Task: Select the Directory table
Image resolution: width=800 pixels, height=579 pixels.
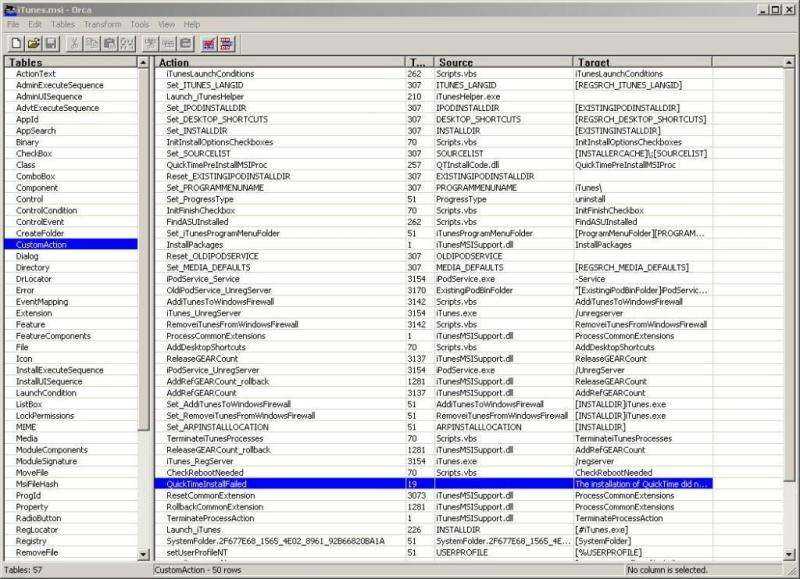Action: 33,268
